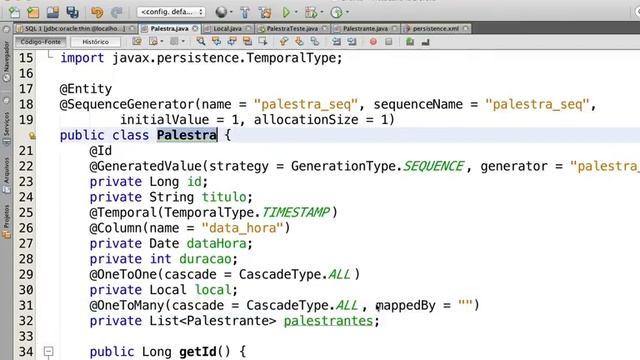Click the Clean and Build icon
Screen dimensions: 640x360
(265, 12)
